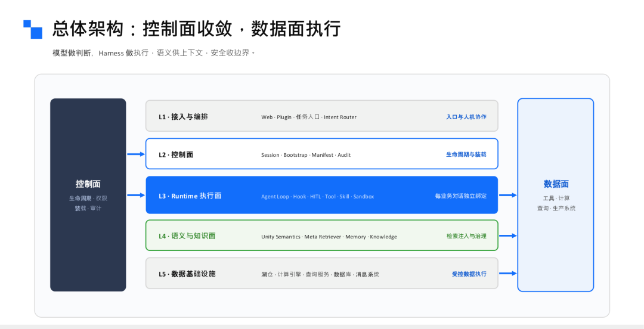
Task: Click the 装载 · 审计 line in the dark box
Action: click(88, 208)
